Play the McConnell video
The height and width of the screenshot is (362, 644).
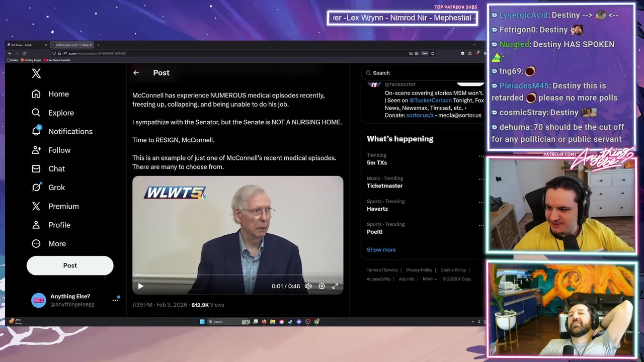(140, 286)
